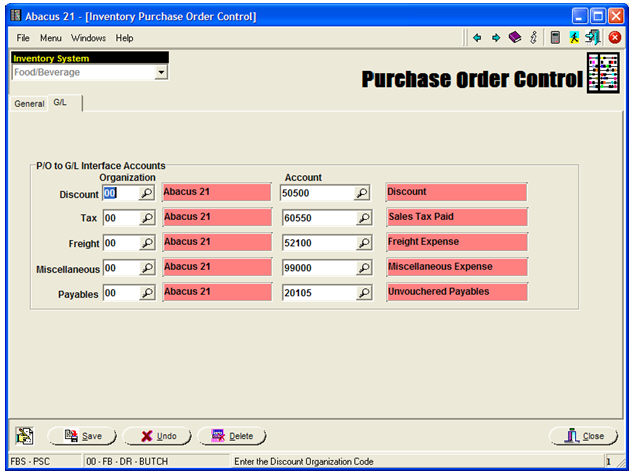Click the bottom-left document icon
The width and height of the screenshot is (634, 476).
(x=24, y=436)
